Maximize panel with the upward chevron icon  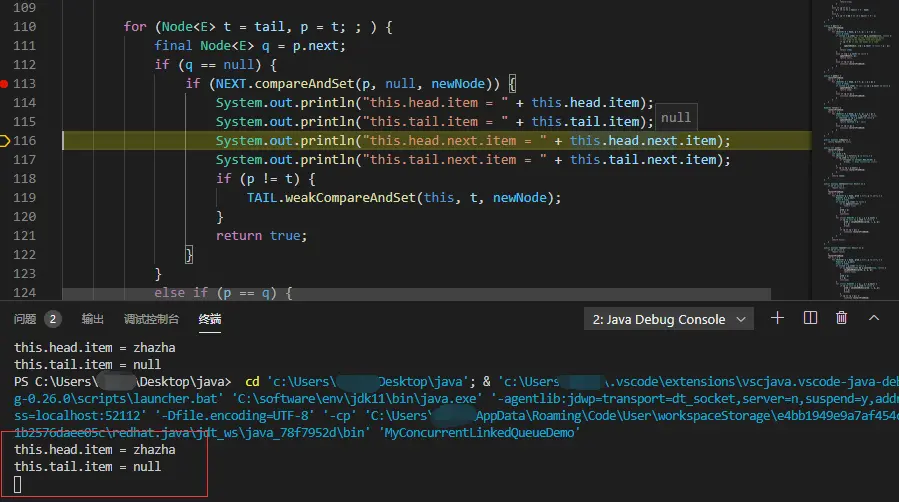[x=874, y=318]
